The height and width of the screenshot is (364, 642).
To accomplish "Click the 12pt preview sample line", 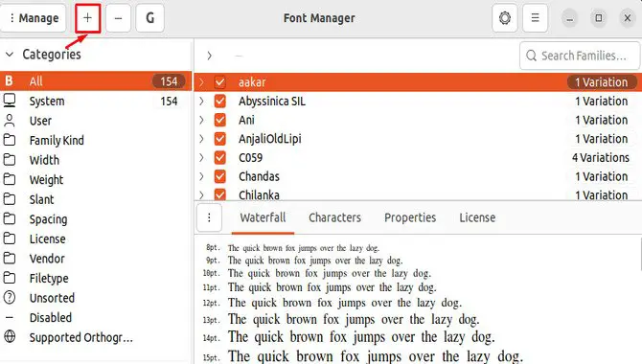I will 345,303.
